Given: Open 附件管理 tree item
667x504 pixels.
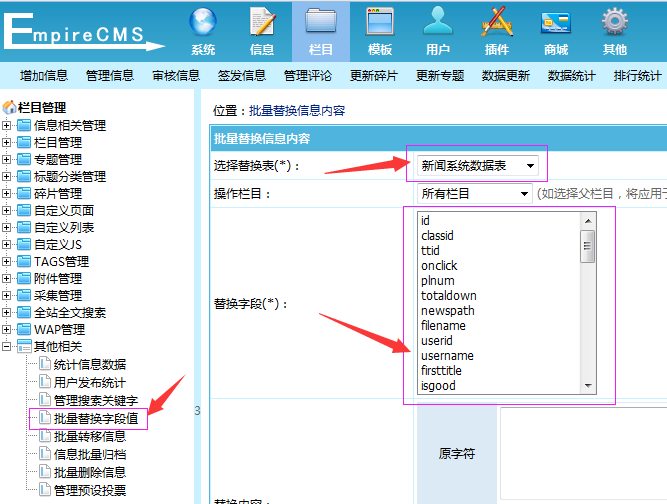Looking at the screenshot, I should click(58, 279).
